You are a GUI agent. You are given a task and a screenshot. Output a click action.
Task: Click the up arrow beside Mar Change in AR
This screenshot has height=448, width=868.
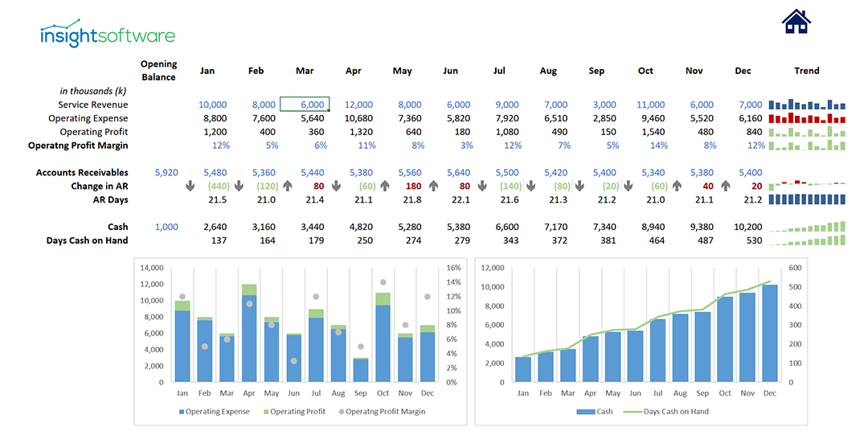click(287, 186)
